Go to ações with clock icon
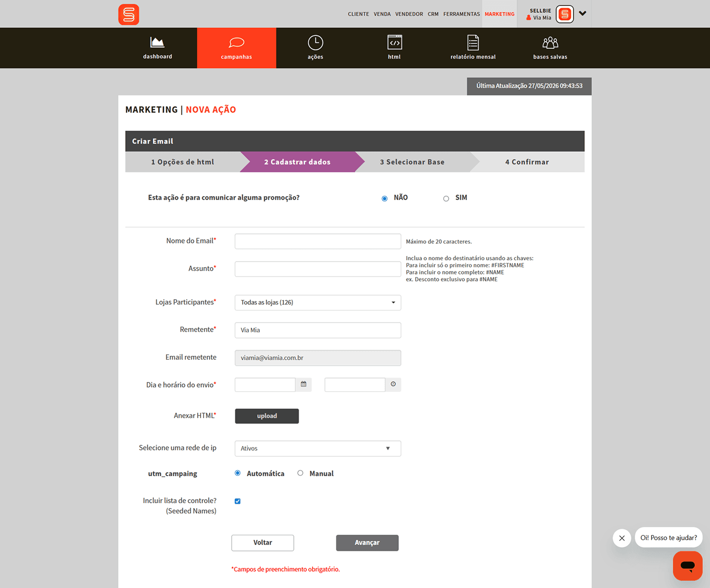Screen dimensions: 710x588 [316, 48]
